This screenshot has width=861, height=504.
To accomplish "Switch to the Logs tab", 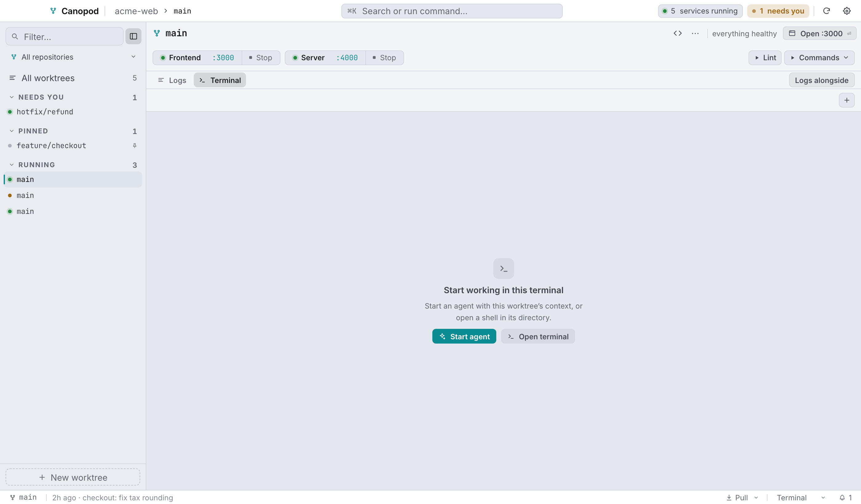I will 172,80.
